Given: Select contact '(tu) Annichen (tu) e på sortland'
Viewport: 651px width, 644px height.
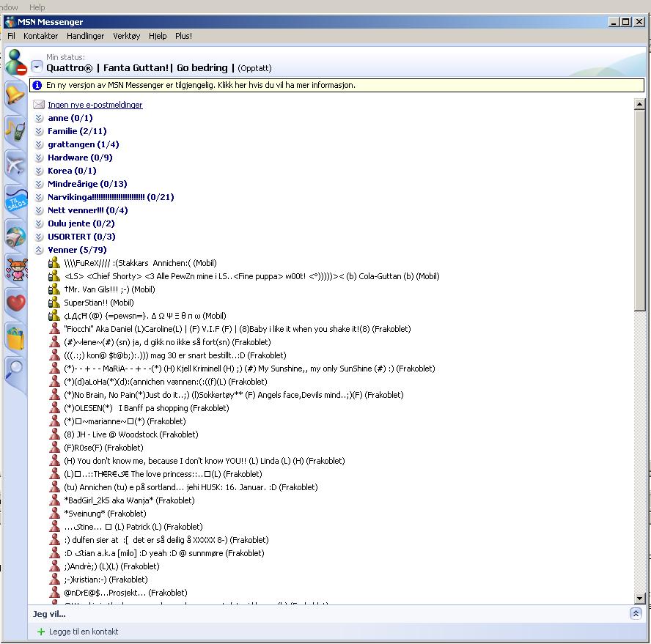Looking at the screenshot, I should tap(191, 486).
